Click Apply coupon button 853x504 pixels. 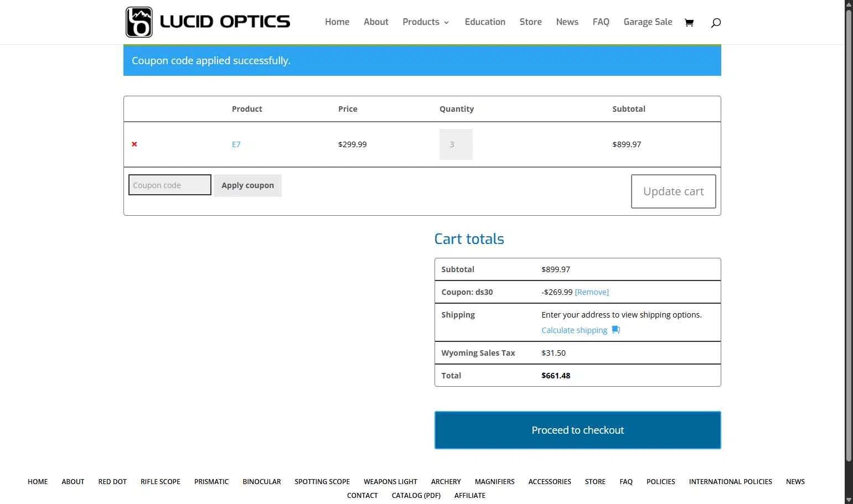point(248,185)
